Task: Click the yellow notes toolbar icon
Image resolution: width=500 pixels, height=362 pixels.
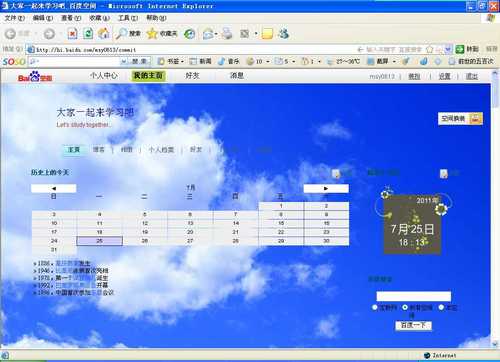Action: pyautogui.click(x=267, y=34)
